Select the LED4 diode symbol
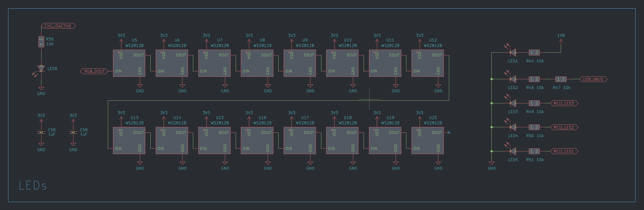The height and width of the screenshot is (210, 644). click(513, 127)
